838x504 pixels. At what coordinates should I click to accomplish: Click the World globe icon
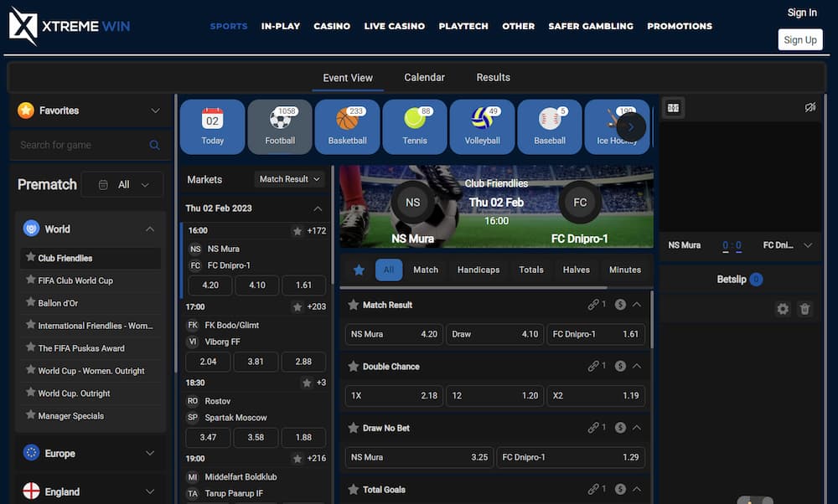coord(32,229)
